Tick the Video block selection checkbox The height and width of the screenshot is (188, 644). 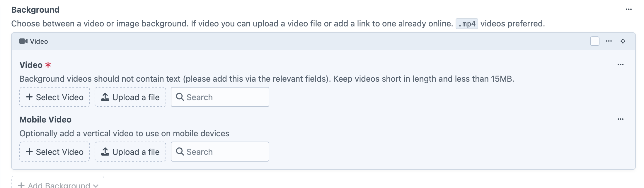(x=594, y=41)
